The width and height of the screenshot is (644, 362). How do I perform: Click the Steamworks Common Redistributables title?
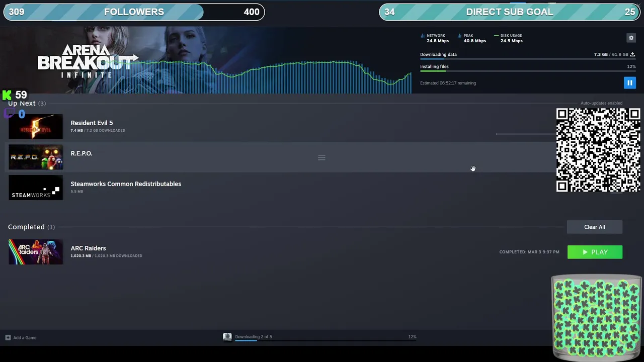126,184
